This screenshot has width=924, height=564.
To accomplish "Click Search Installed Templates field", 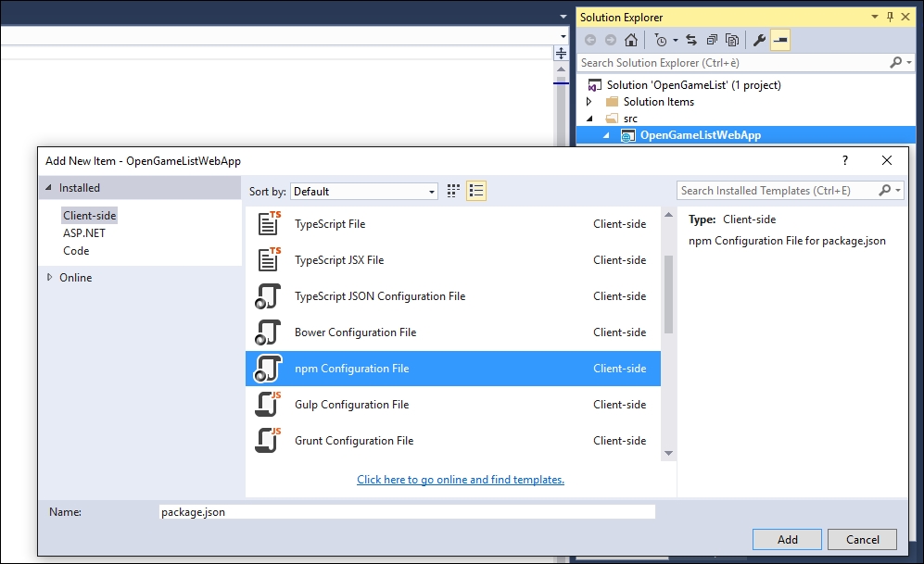I will pyautogui.click(x=777, y=191).
